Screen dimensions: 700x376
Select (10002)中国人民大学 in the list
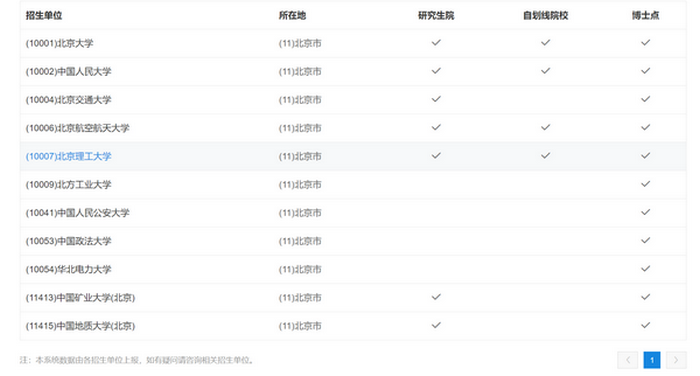coord(68,71)
